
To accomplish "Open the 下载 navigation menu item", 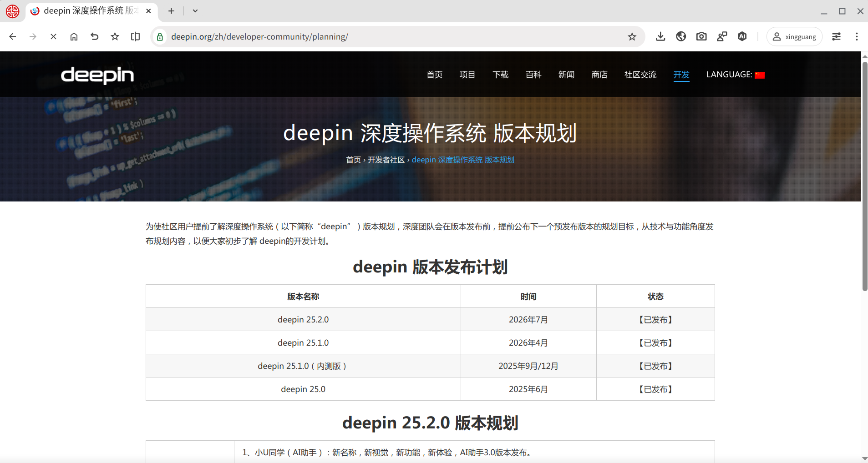I will coord(501,75).
